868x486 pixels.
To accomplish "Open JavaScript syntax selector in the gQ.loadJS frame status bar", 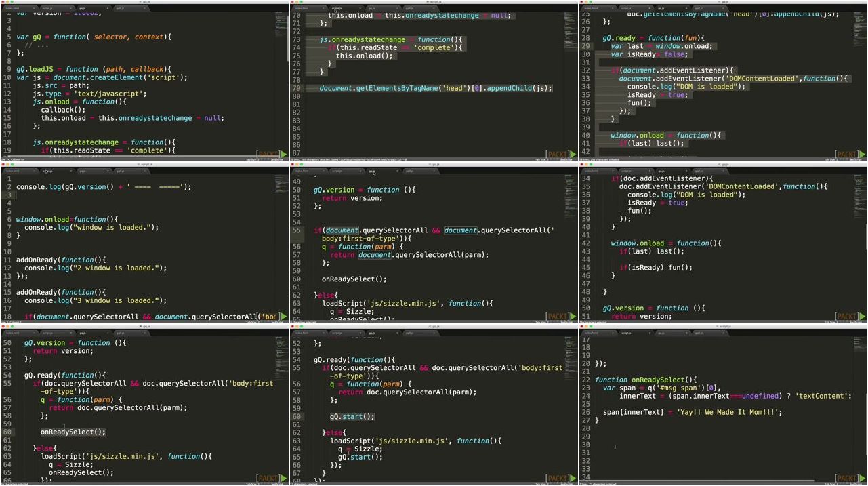I will coord(278,159).
